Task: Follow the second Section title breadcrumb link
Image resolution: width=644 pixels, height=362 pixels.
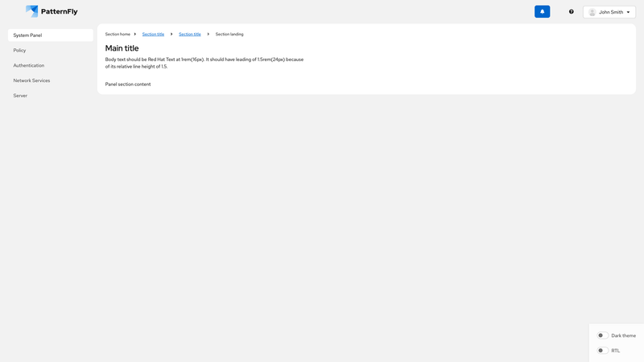Action: pyautogui.click(x=190, y=35)
